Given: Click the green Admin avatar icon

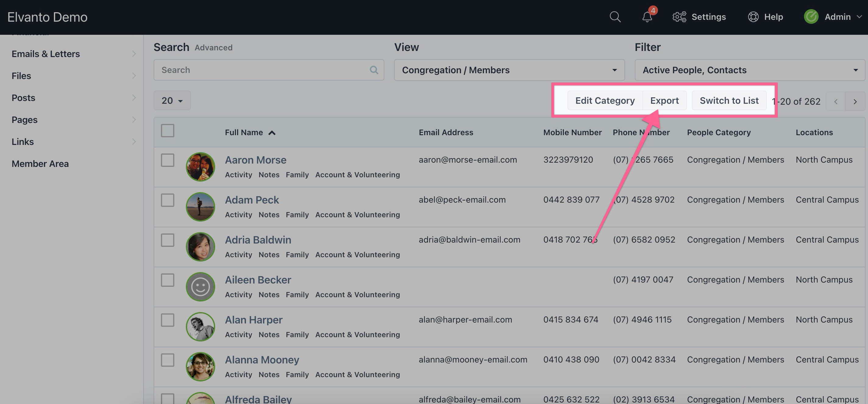Looking at the screenshot, I should [811, 17].
